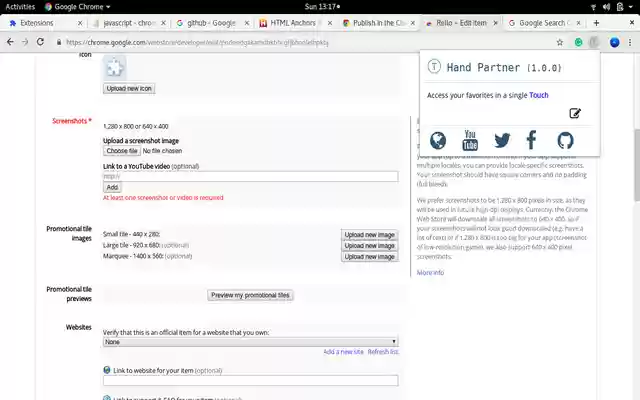Click the Hand Partner logo icon in popup
640x400 pixels.
pyautogui.click(x=434, y=66)
